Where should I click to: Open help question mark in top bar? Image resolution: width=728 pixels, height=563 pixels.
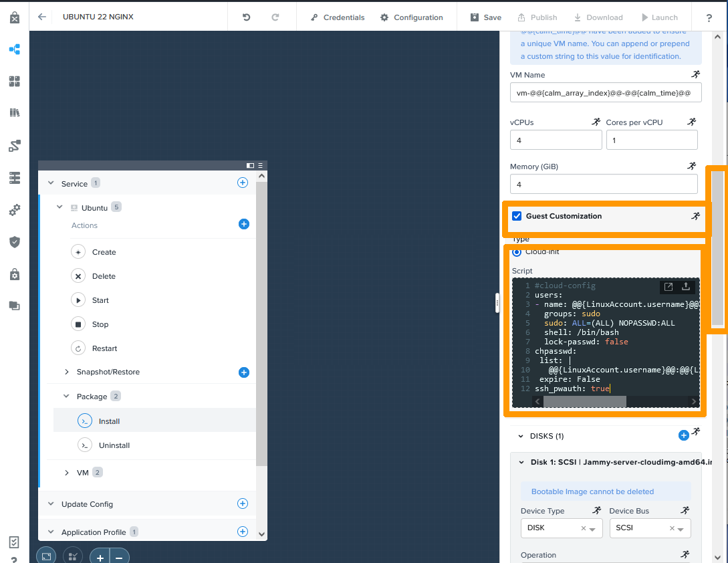709,17
